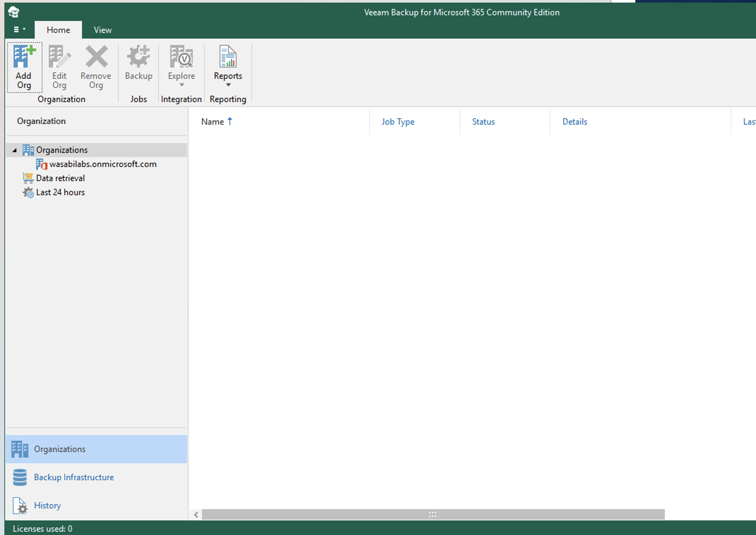
Task: Open the Organizations view in bottom navigation
Action: [x=97, y=449]
